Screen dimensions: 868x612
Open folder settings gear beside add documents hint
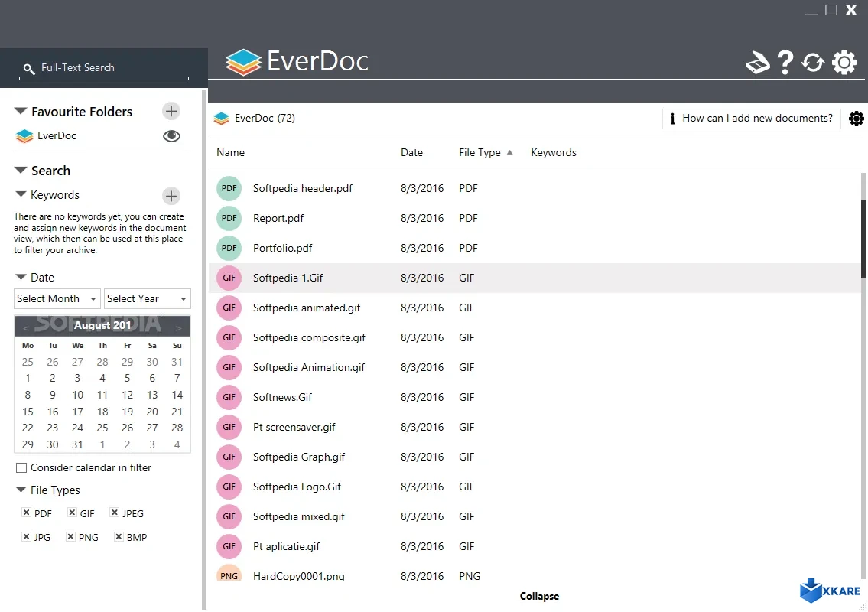tap(857, 119)
